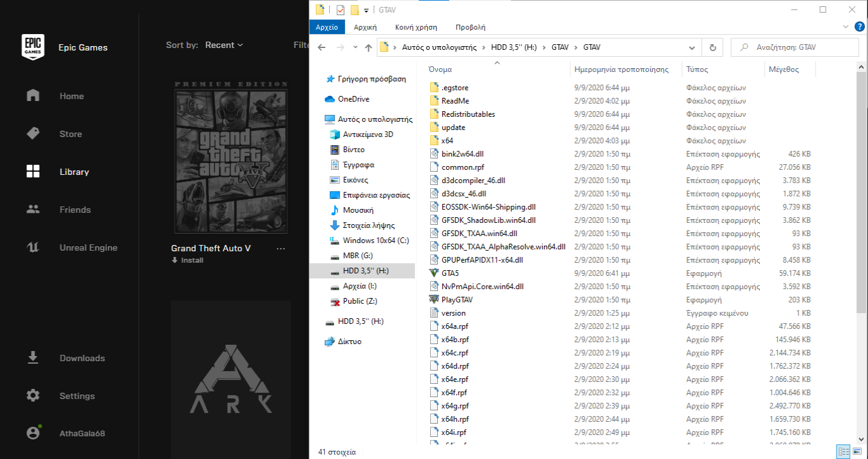
Task: Open Friends in Epic Games sidebar
Action: [x=75, y=210]
